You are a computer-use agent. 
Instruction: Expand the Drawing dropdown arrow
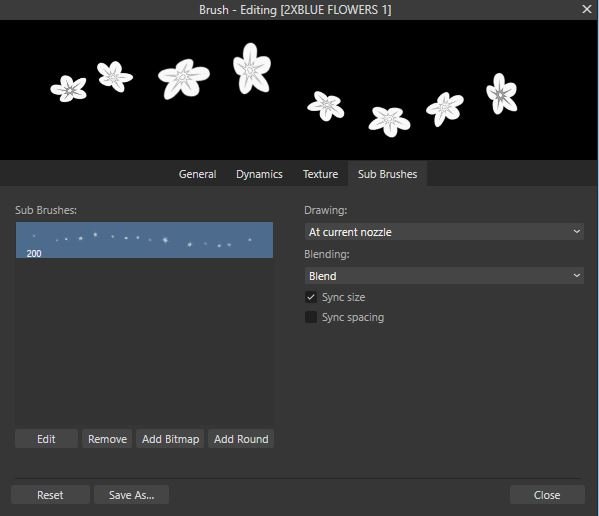coord(577,232)
